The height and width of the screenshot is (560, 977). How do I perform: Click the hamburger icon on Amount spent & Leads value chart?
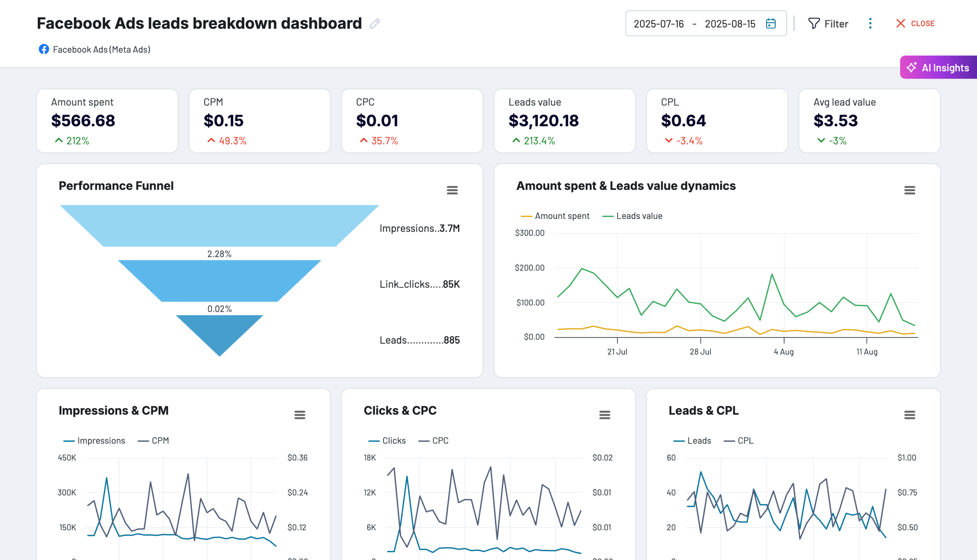(x=910, y=190)
